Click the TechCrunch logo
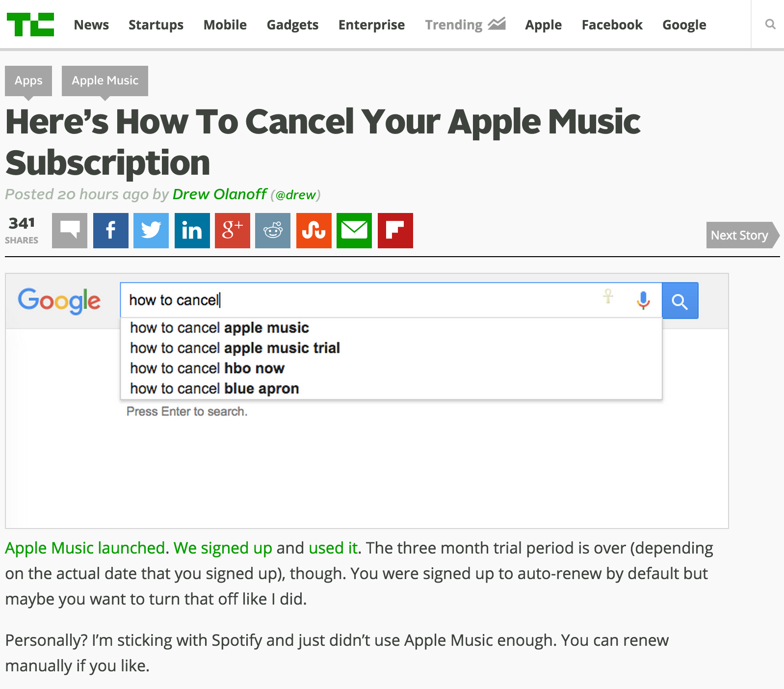 (x=30, y=25)
